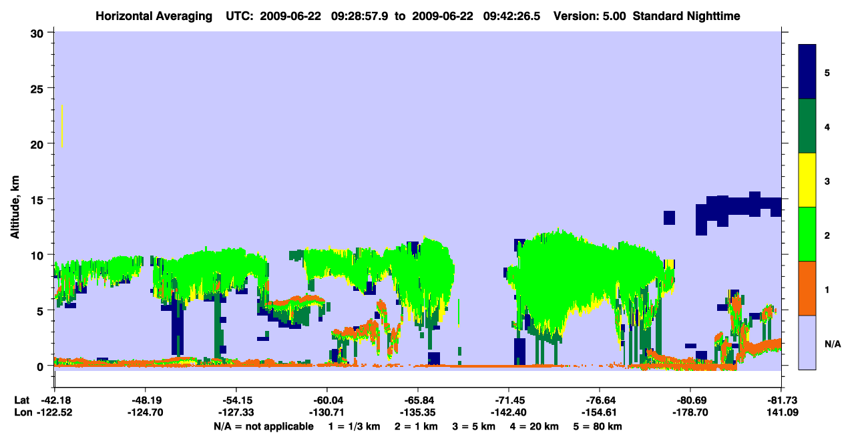The width and height of the screenshot is (868, 445).
Task: Click the lavender N/A color bar segment
Action: (x=807, y=342)
